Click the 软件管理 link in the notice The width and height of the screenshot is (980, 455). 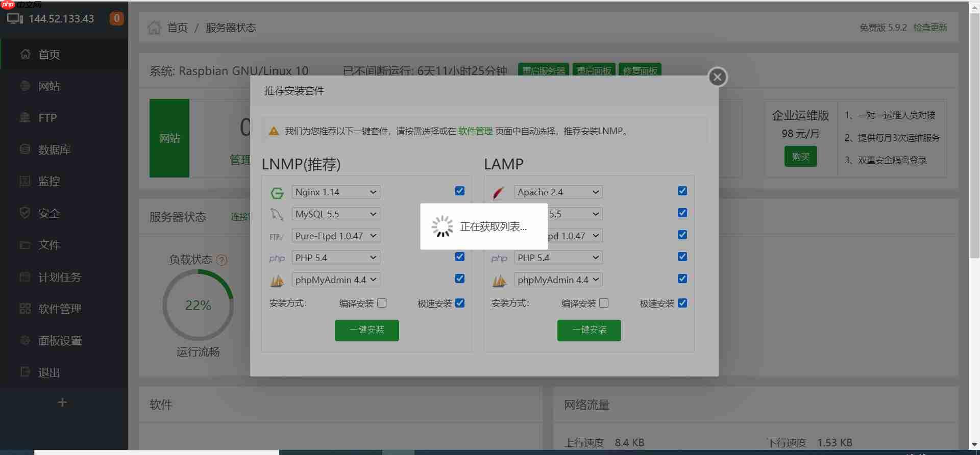tap(475, 131)
